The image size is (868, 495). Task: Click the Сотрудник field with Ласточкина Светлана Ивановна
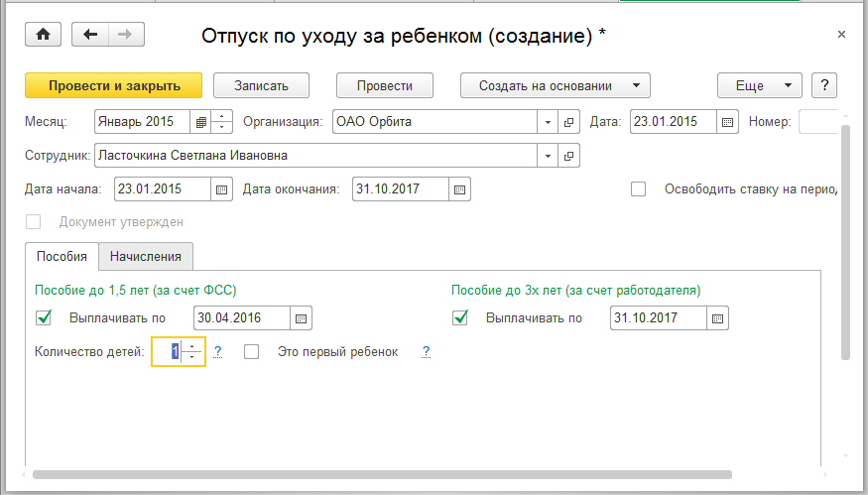316,156
